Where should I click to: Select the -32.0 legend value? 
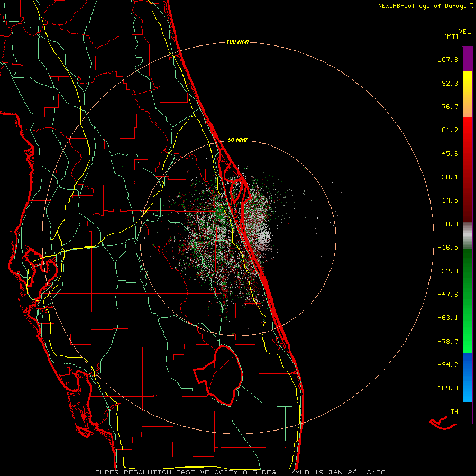click(448, 271)
